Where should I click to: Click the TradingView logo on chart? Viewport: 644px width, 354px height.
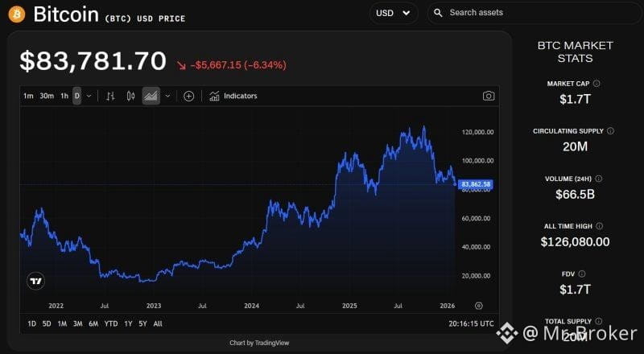(35, 282)
